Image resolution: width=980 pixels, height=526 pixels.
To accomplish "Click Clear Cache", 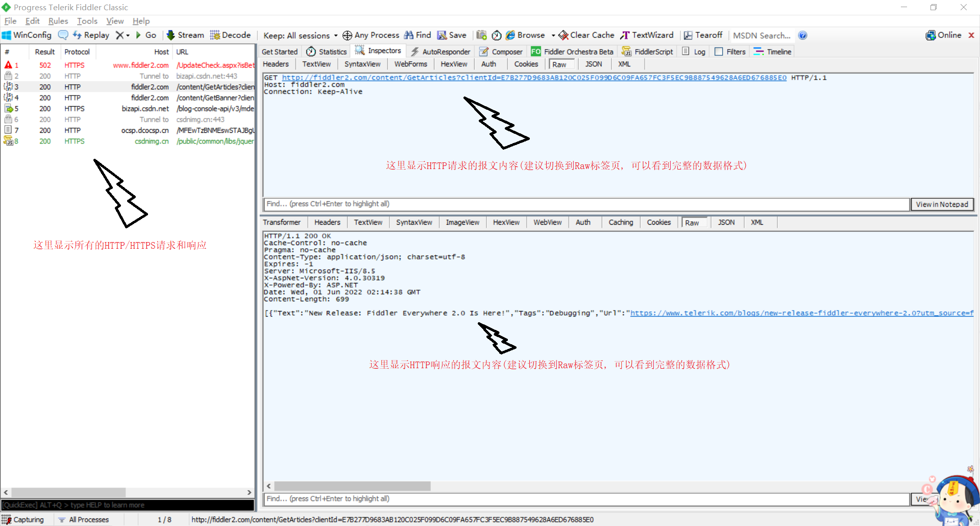I will [586, 35].
